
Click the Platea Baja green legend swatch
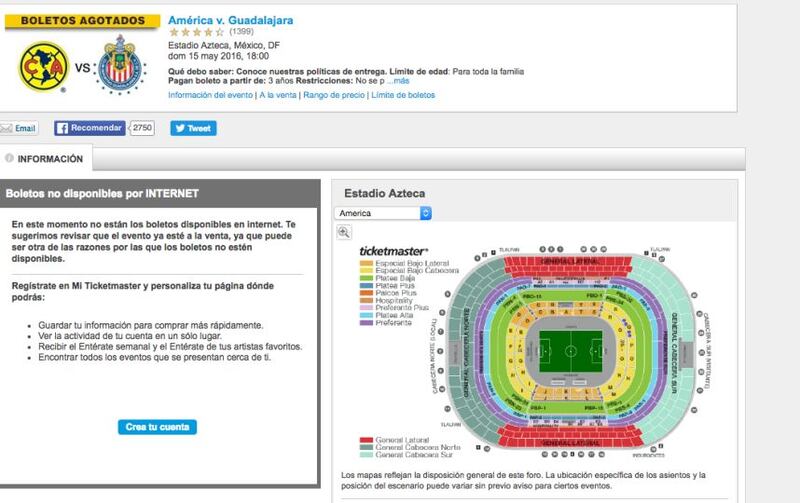point(366,279)
